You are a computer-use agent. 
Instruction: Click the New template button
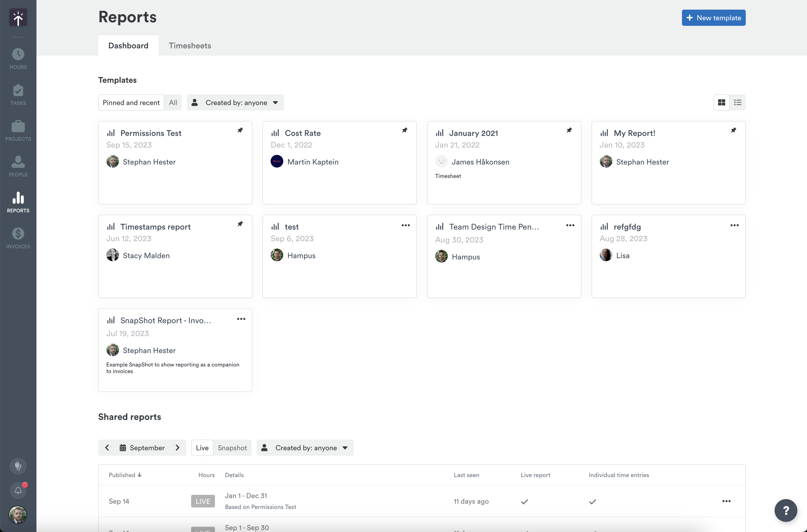(713, 18)
